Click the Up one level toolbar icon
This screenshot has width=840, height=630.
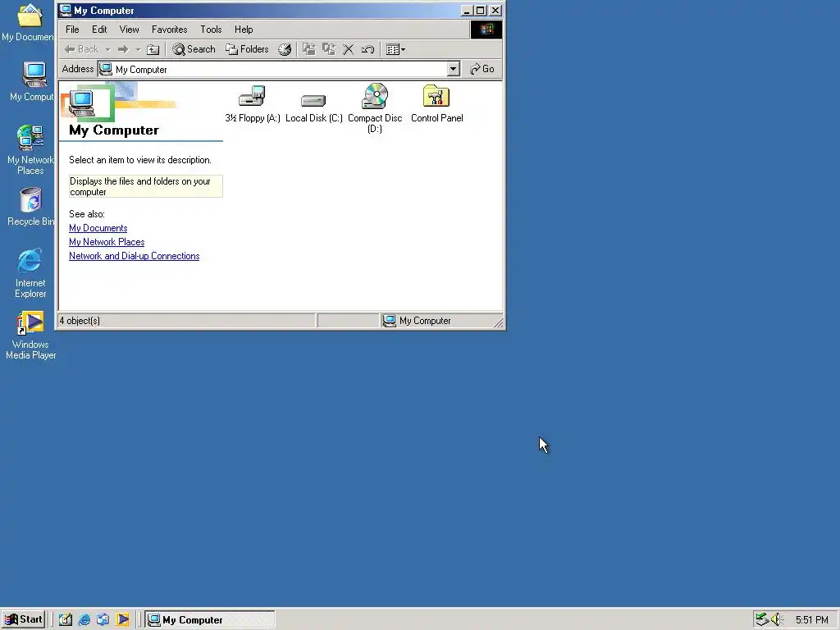point(153,49)
